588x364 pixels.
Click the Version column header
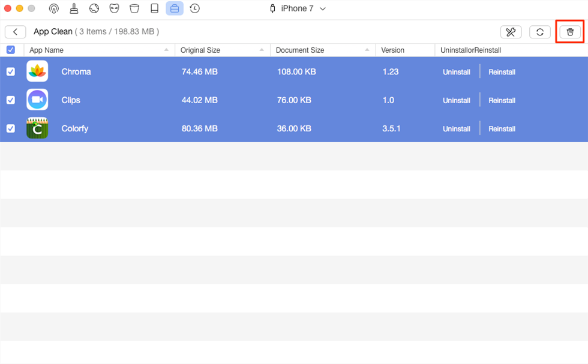click(393, 50)
